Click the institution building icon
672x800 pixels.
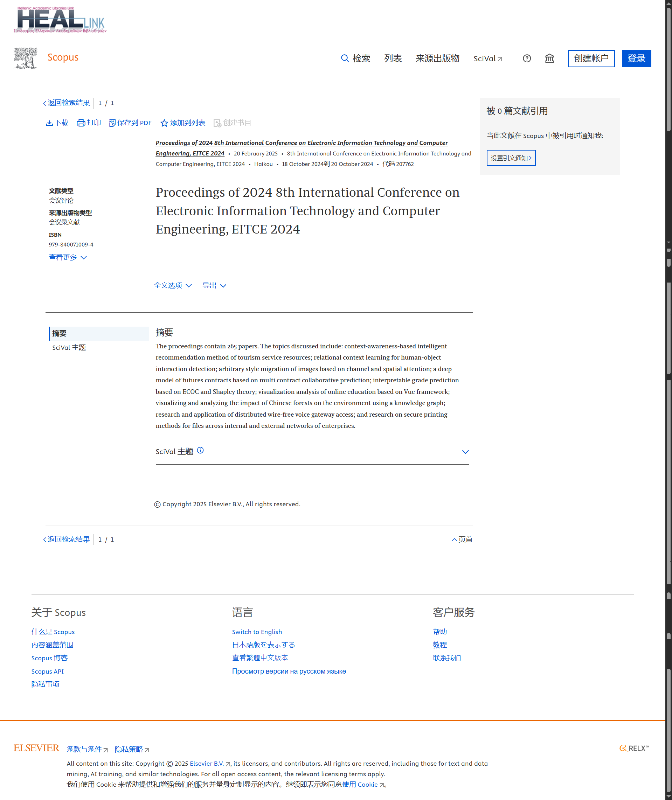tap(549, 58)
